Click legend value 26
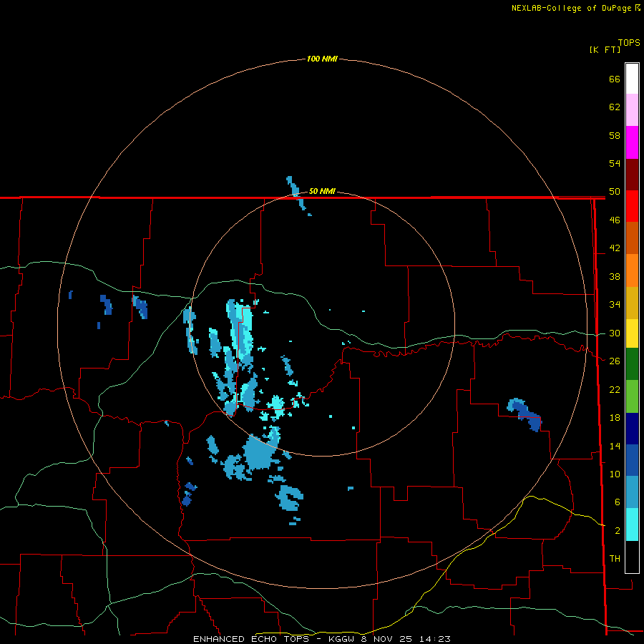The width and height of the screenshot is (644, 644). 615,361
